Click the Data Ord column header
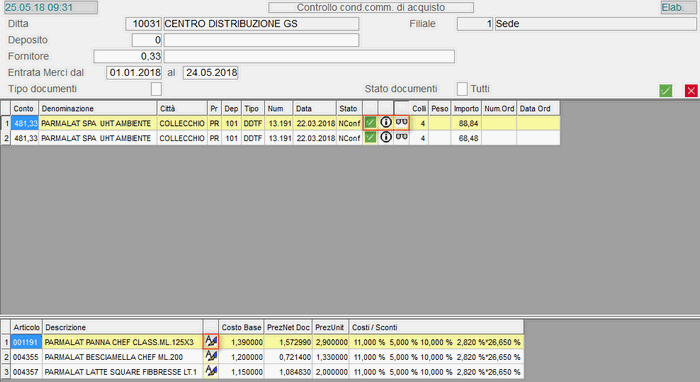 538,108
